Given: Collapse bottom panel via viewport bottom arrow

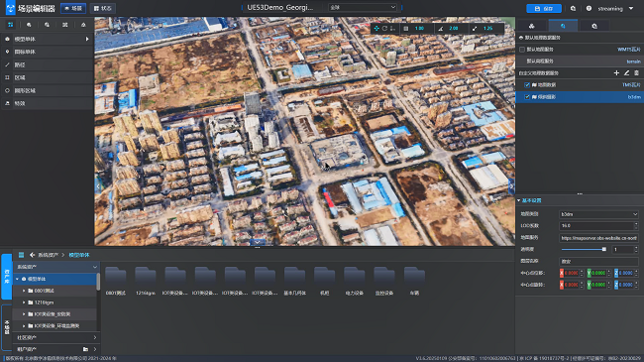Looking at the screenshot, I should click(258, 242).
